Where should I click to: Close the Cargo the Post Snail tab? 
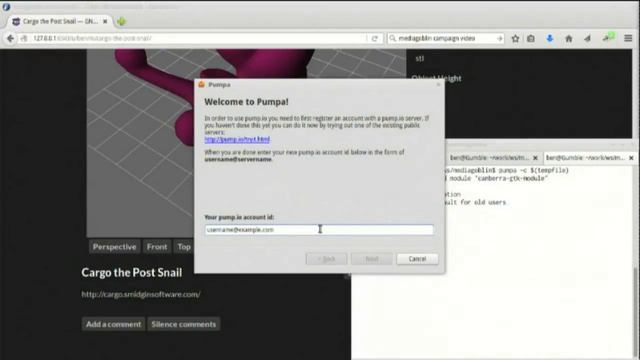(105, 21)
